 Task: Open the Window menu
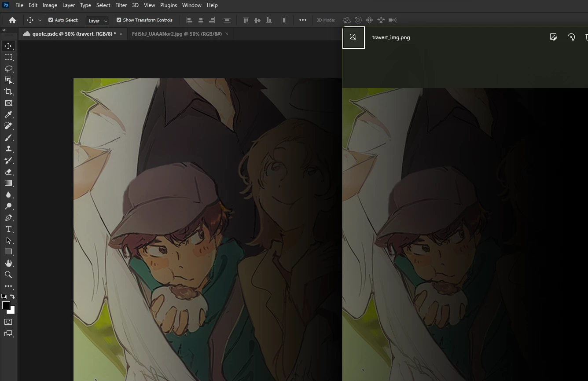[x=192, y=5]
